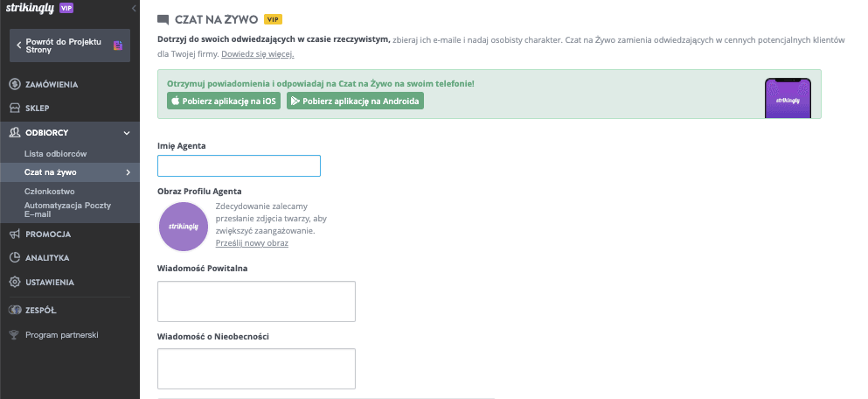Screen dimensions: 868x399
Task: Open Program partnerski link
Action: point(62,335)
